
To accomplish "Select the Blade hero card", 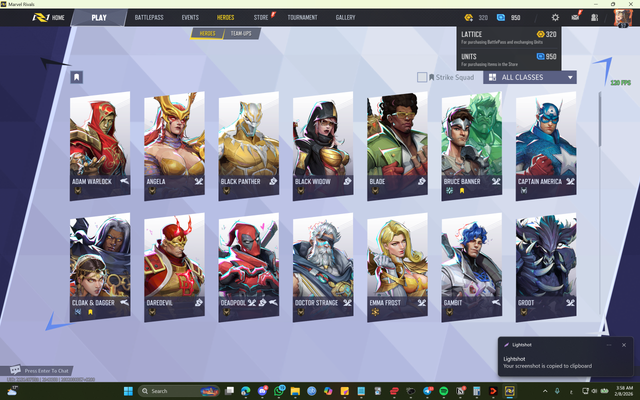I will point(397,146).
